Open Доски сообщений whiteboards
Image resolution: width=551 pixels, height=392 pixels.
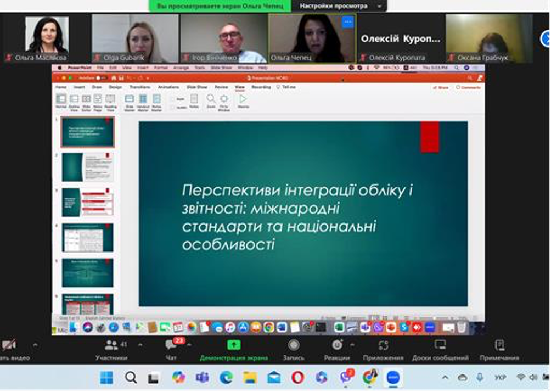pyautogui.click(x=440, y=350)
